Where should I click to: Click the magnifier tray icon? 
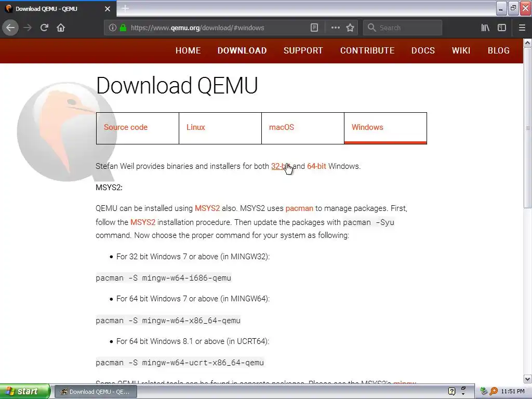click(x=494, y=392)
